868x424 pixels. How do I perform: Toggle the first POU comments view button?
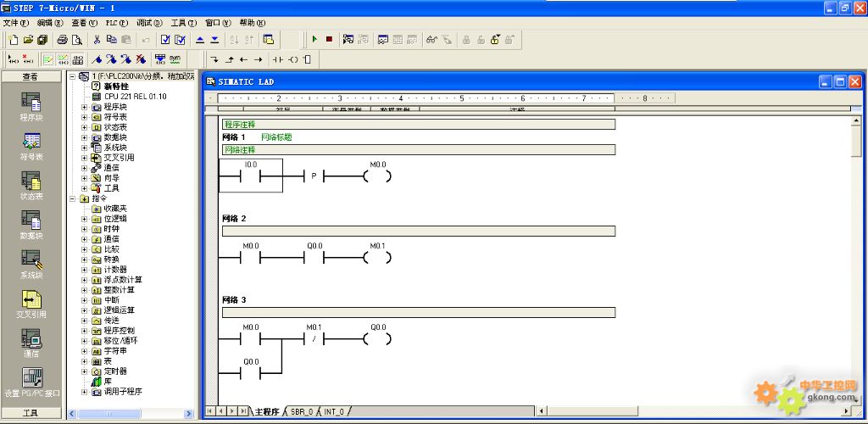[x=48, y=59]
